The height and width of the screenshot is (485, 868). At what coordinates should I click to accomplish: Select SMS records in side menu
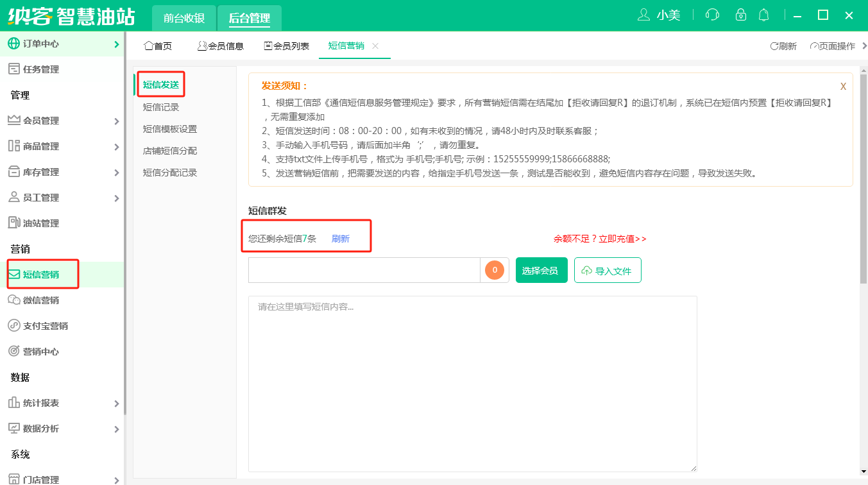[x=161, y=108]
